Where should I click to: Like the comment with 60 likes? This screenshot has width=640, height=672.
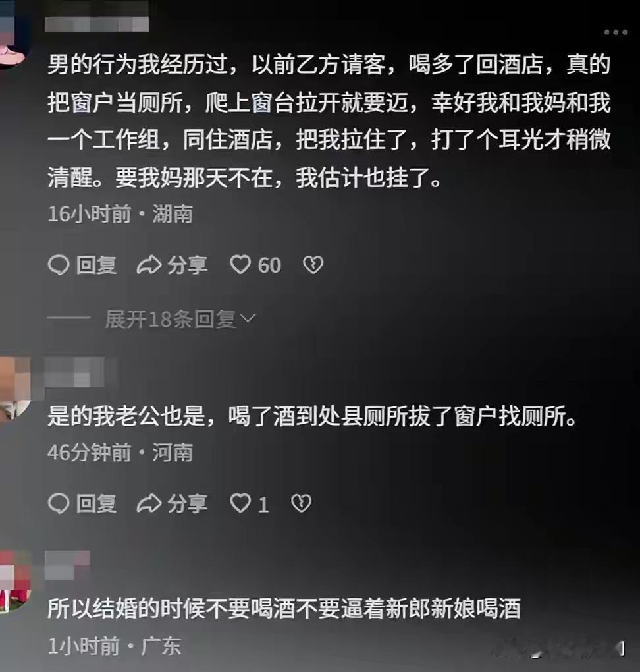[240, 264]
